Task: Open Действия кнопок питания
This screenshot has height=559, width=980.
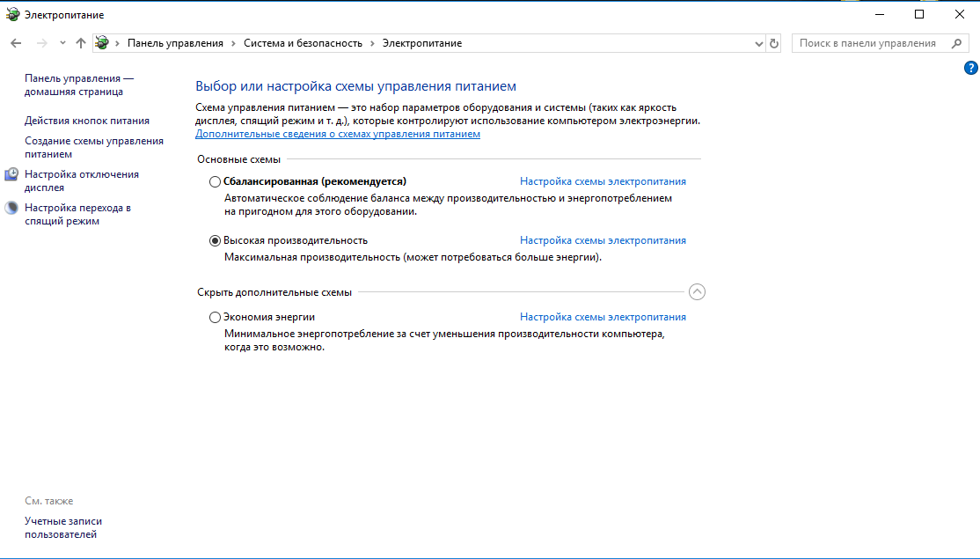Action: [87, 121]
